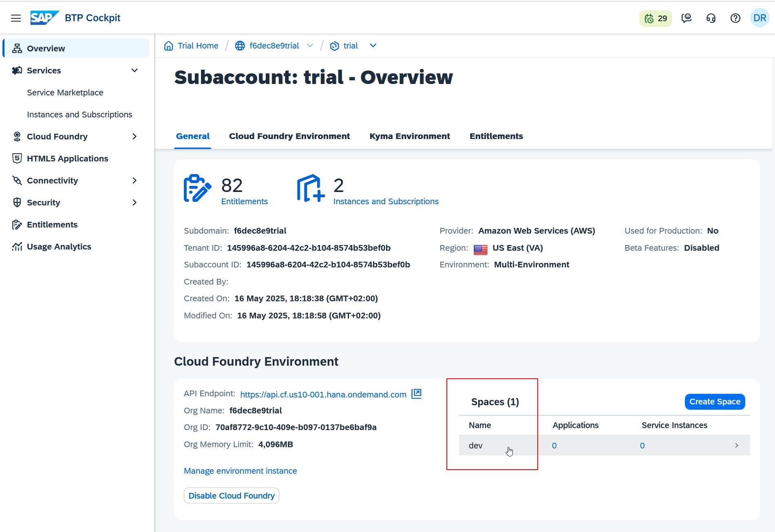Click the Create Space button
The image size is (775, 532).
715,402
